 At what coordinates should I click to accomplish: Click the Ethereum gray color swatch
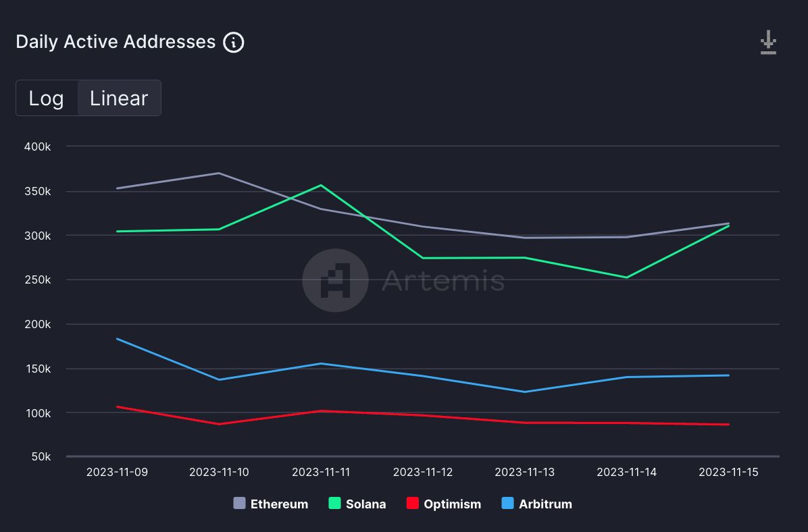click(x=239, y=503)
